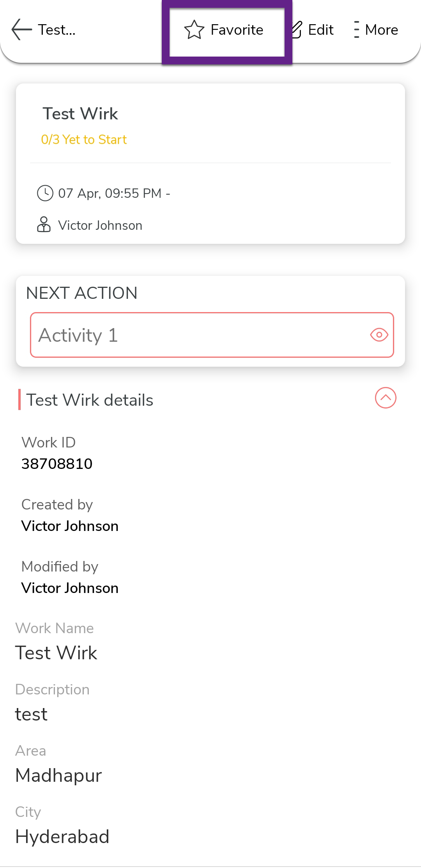Tap the 0/3 Yet to Start status

point(84,140)
